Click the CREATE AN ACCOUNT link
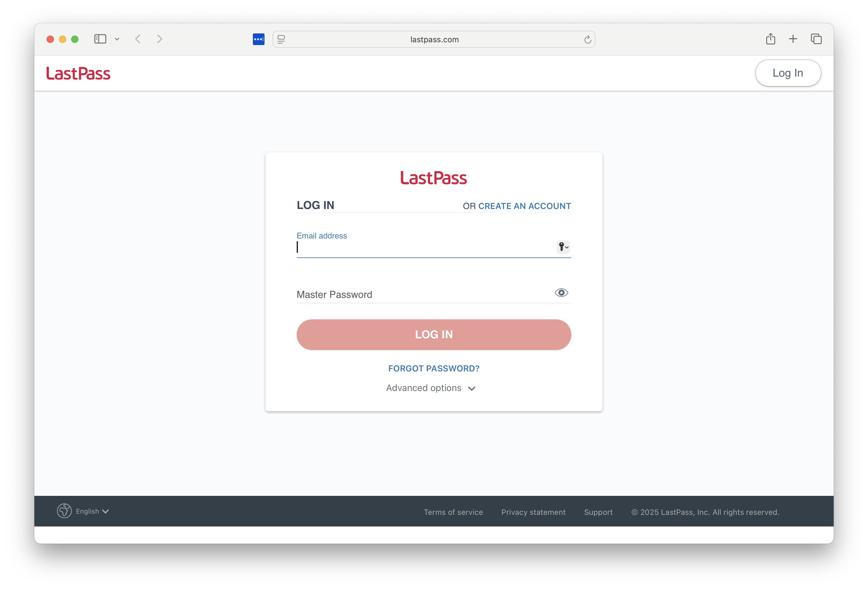Image resolution: width=868 pixels, height=589 pixels. click(524, 206)
